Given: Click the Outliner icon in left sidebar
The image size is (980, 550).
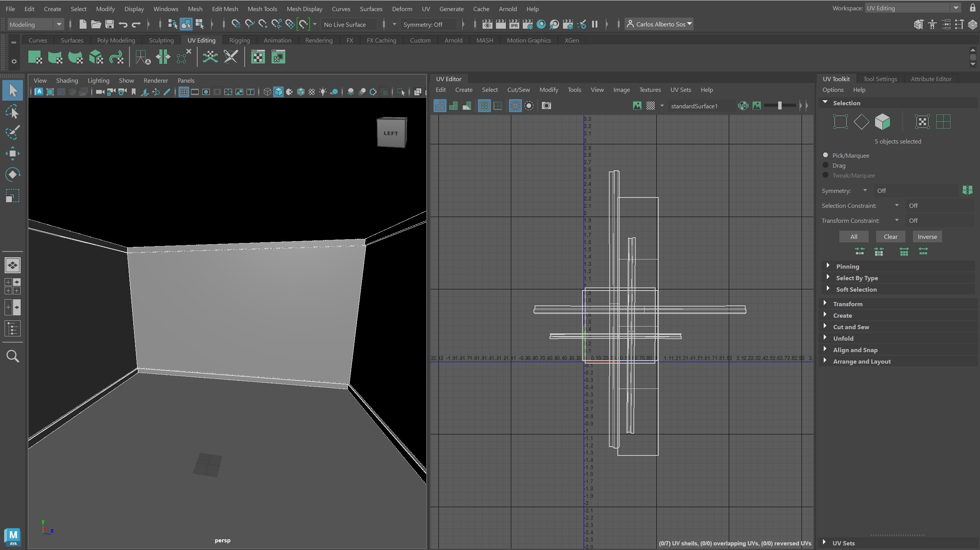Looking at the screenshot, I should pos(13,328).
